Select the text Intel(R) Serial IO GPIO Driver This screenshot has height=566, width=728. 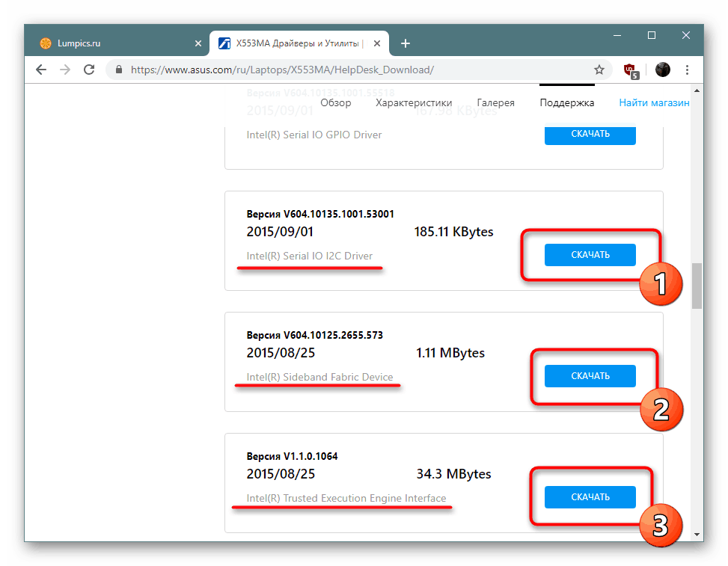(313, 135)
